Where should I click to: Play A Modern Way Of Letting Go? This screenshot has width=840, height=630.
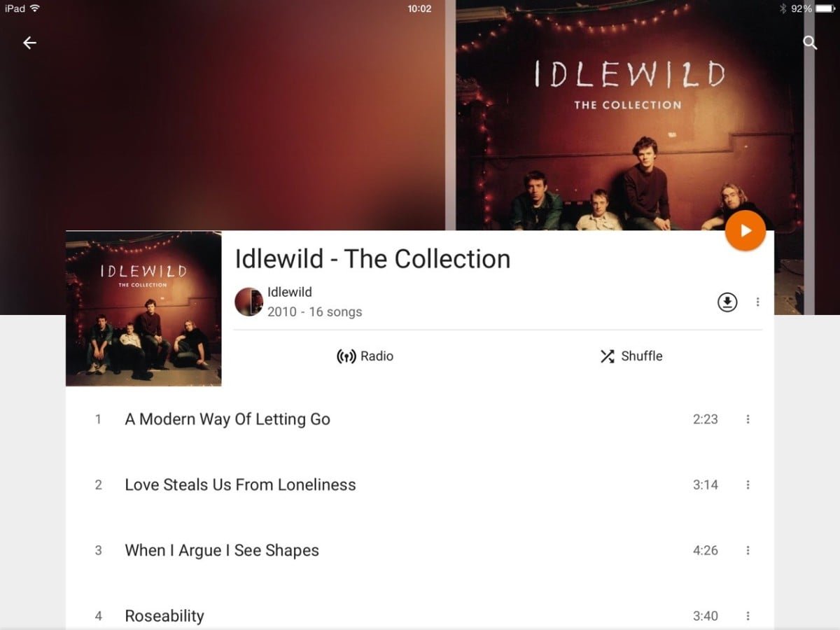[420, 419]
